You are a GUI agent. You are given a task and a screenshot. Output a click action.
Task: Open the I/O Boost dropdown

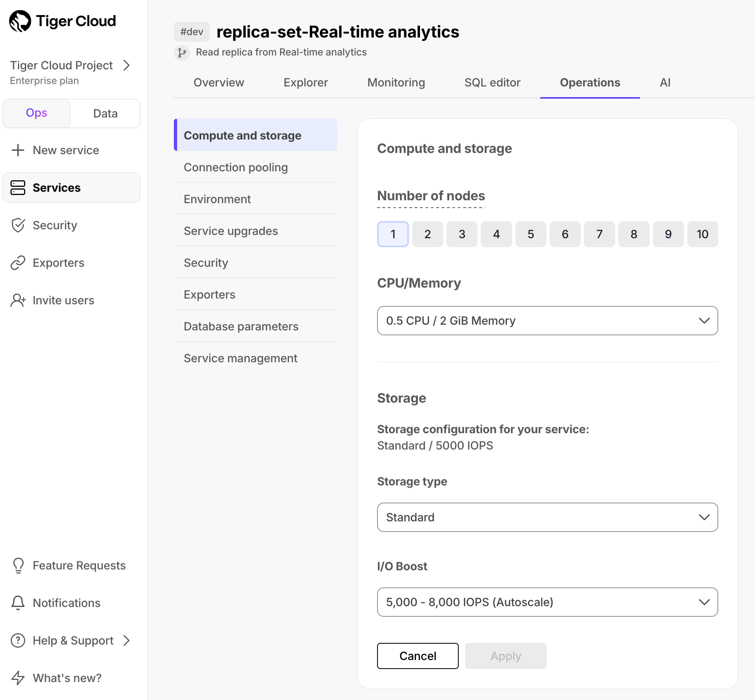548,602
